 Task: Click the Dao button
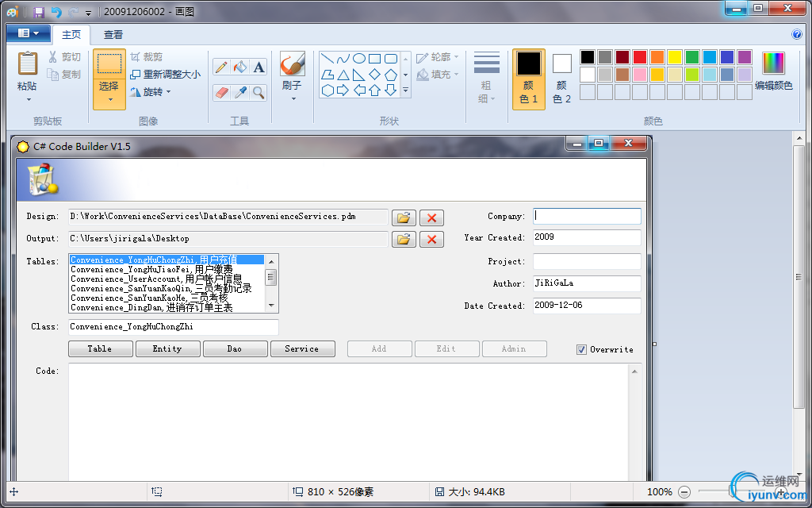pyautogui.click(x=235, y=349)
